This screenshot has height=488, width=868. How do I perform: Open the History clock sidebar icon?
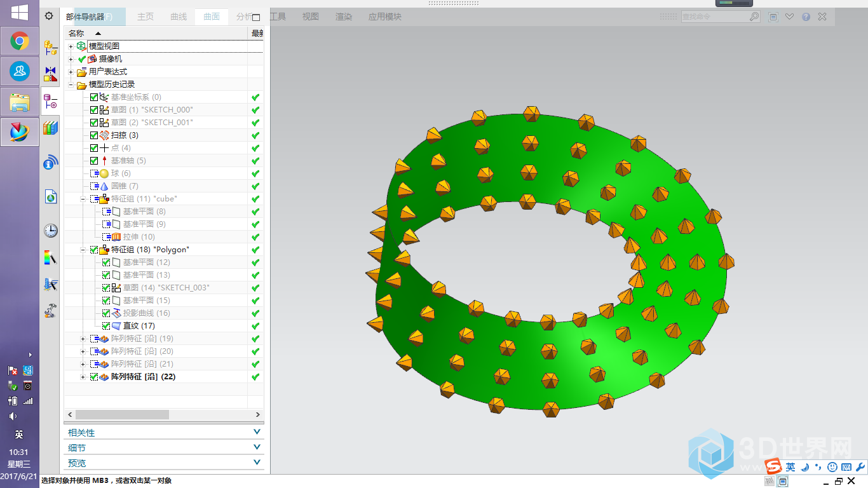pyautogui.click(x=50, y=231)
